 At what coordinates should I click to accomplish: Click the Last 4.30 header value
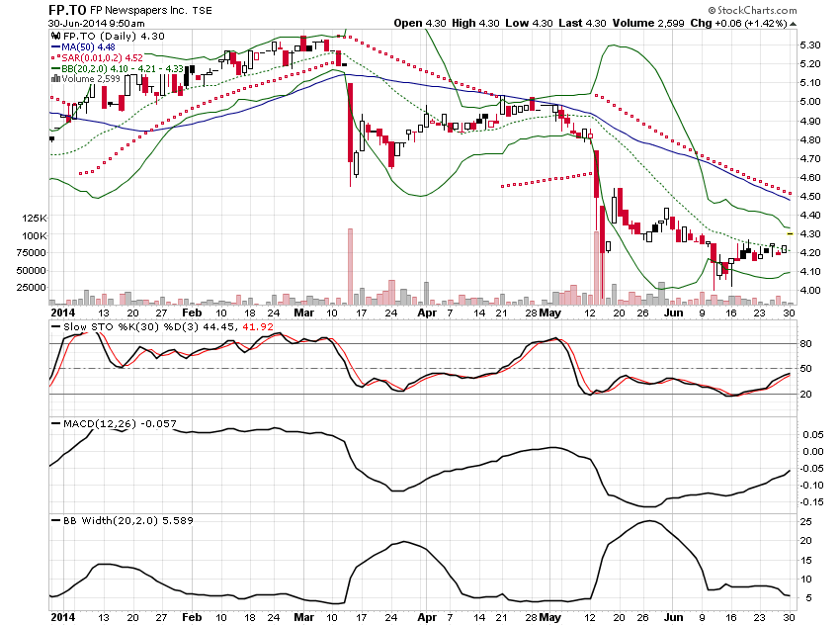pyautogui.click(x=582, y=23)
